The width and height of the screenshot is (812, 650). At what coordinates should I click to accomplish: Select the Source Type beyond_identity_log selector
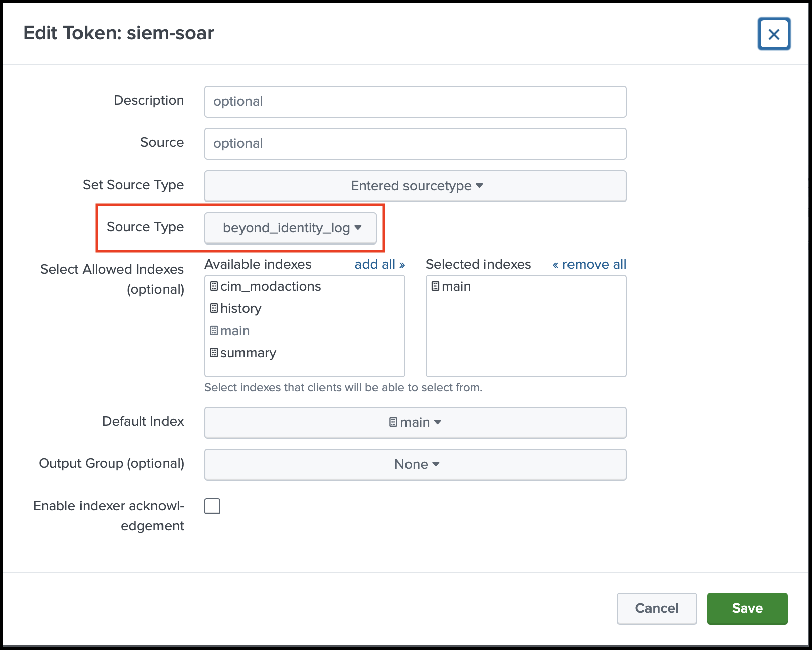(291, 228)
